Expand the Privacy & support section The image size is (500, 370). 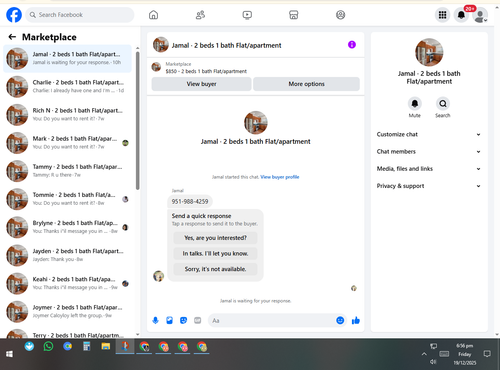point(429,186)
